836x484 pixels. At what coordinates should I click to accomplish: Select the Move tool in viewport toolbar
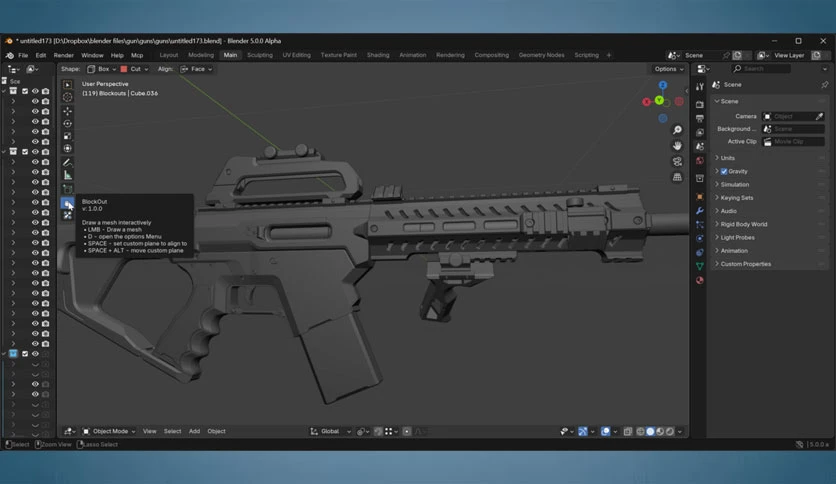coord(68,111)
